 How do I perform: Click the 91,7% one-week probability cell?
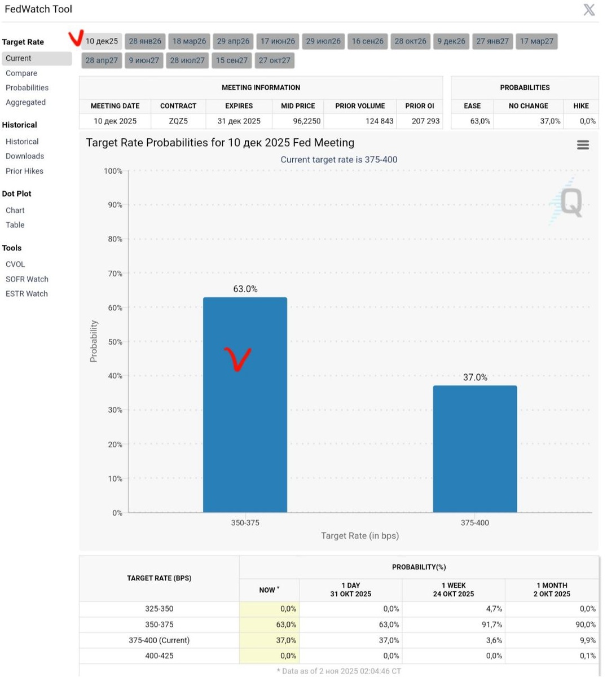[x=454, y=625]
